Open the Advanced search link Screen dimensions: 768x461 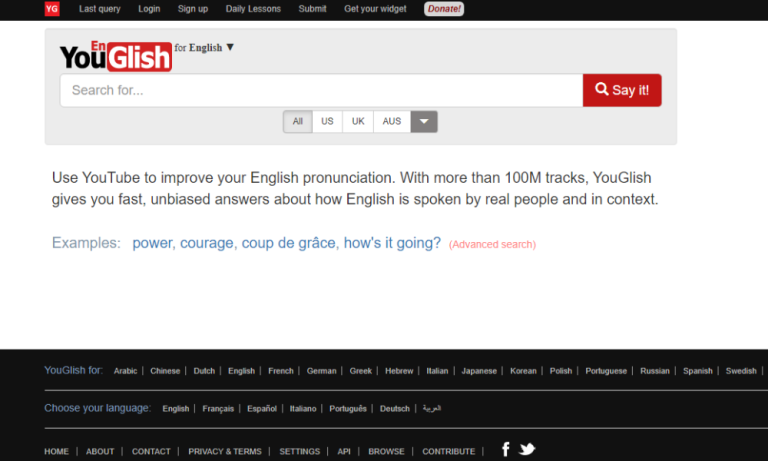[x=492, y=244]
